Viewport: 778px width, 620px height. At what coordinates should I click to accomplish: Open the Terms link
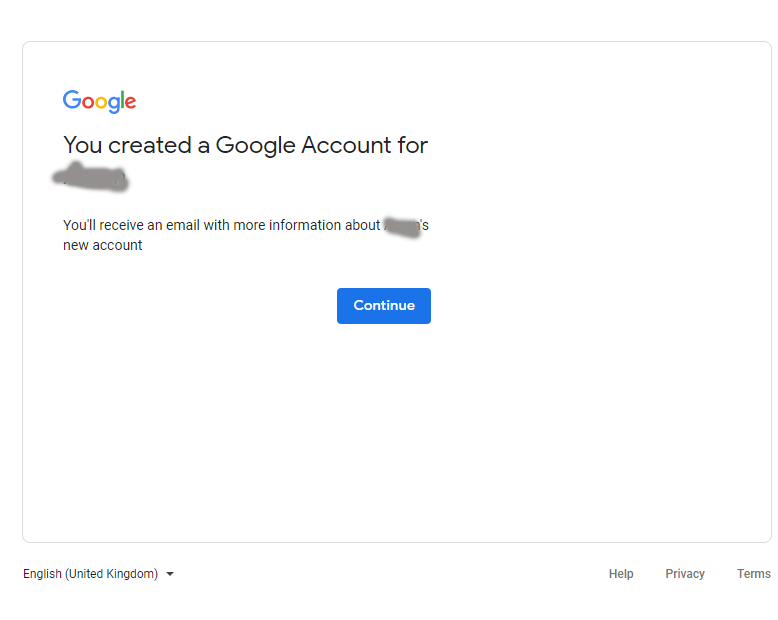pos(753,574)
